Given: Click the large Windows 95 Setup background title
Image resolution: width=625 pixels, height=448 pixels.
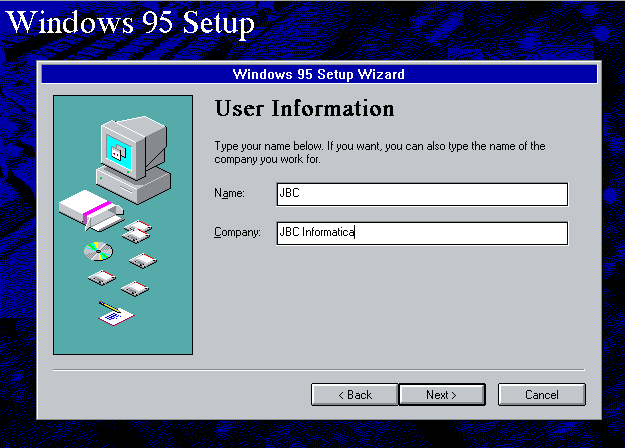Looking at the screenshot, I should point(131,22).
